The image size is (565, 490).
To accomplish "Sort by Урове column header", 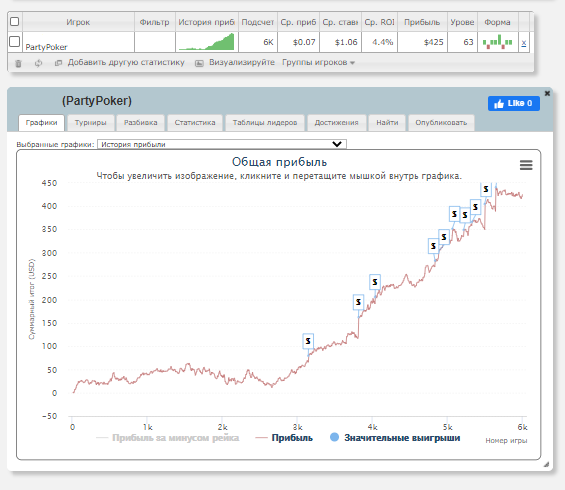I will pyautogui.click(x=462, y=22).
